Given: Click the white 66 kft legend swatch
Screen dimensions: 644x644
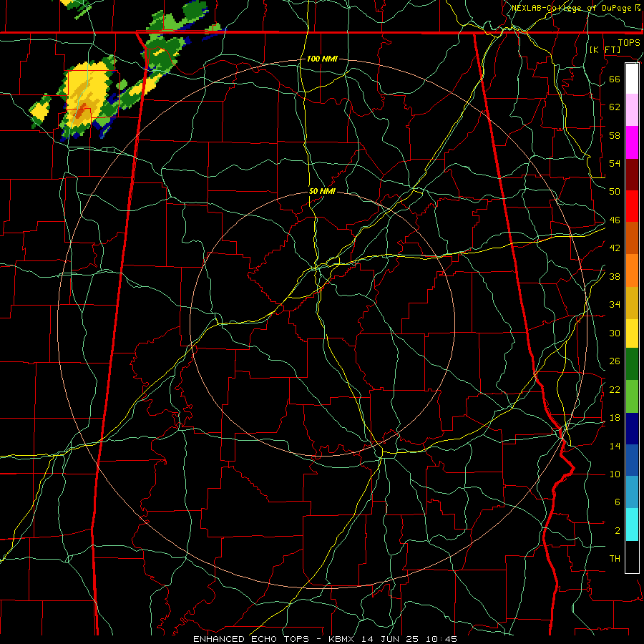Looking at the screenshot, I should 632,79.
